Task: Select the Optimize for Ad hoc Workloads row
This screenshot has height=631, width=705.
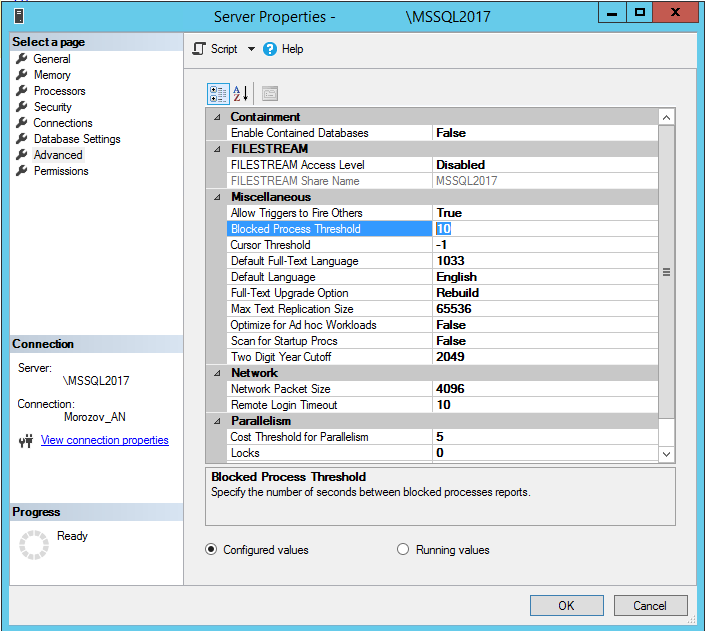Action: click(x=442, y=325)
